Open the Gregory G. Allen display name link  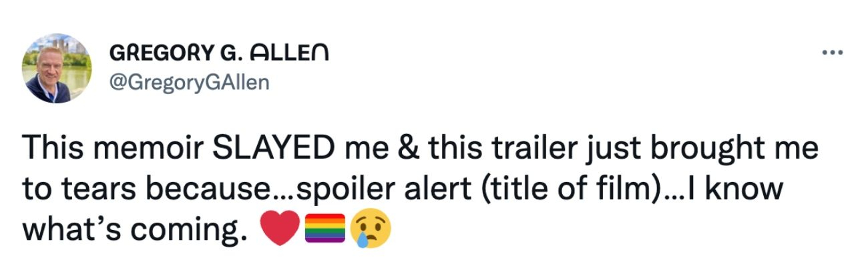[219, 53]
